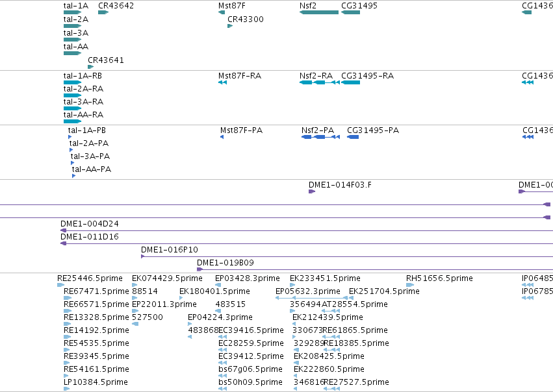This screenshot has height=392, width=553.
Task: Select EK208425.5prime EST
Action: click(296, 363)
